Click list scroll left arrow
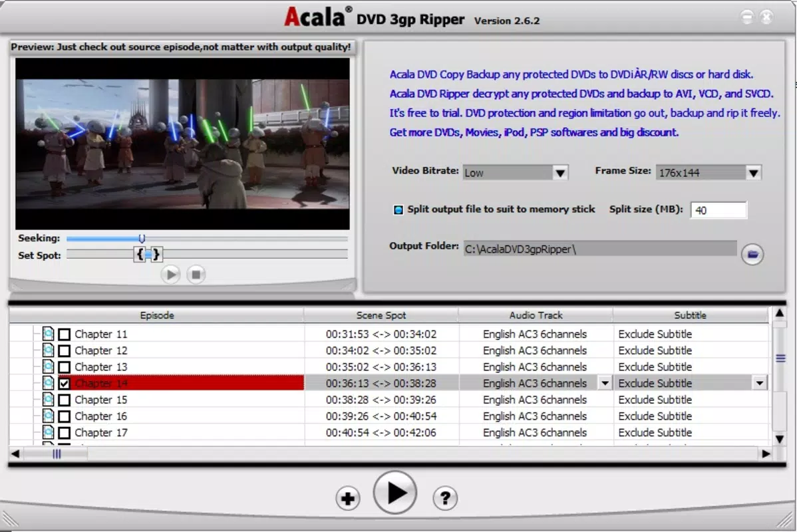 (x=15, y=454)
